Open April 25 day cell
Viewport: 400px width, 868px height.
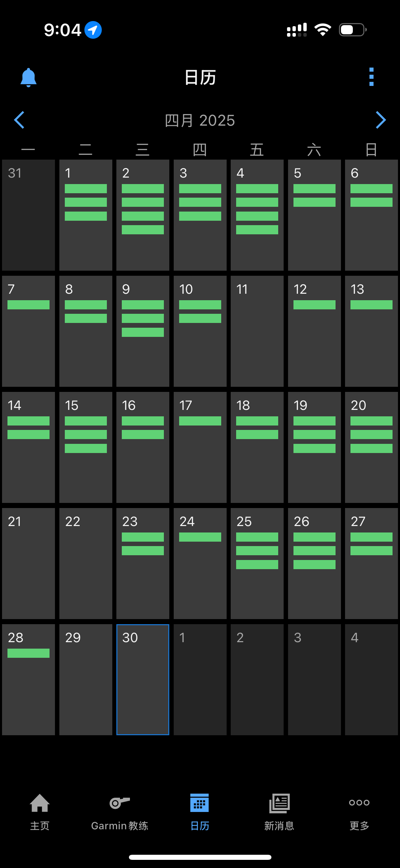(x=257, y=563)
